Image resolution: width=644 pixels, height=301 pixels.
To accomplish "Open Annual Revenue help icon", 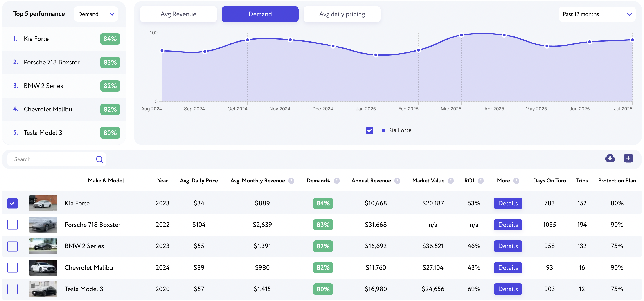I will [x=397, y=180].
